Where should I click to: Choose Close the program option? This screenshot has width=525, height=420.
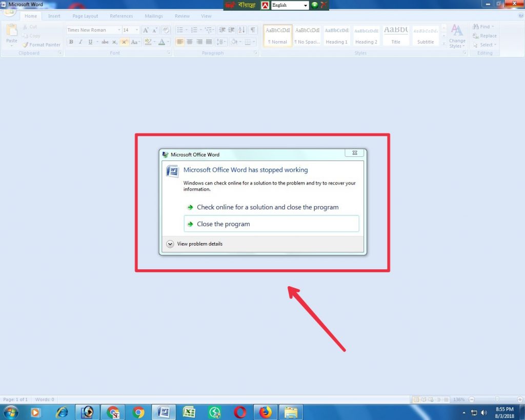click(x=271, y=224)
